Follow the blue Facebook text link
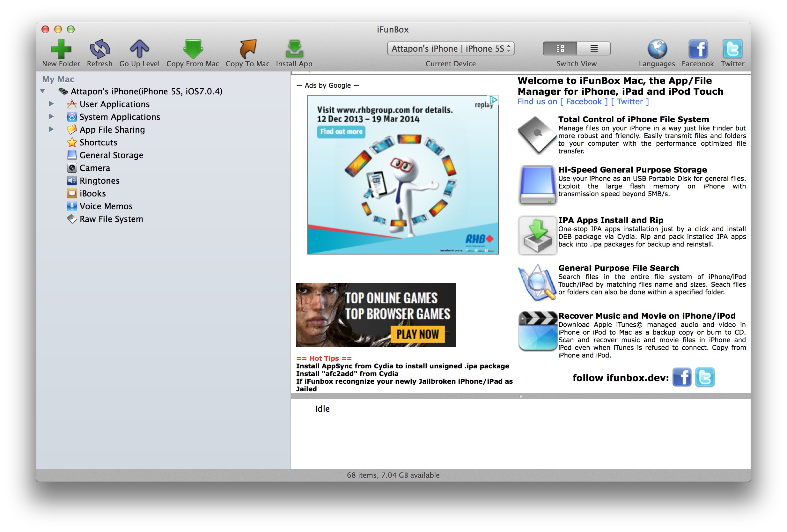This screenshot has height=532, width=787. pos(584,102)
